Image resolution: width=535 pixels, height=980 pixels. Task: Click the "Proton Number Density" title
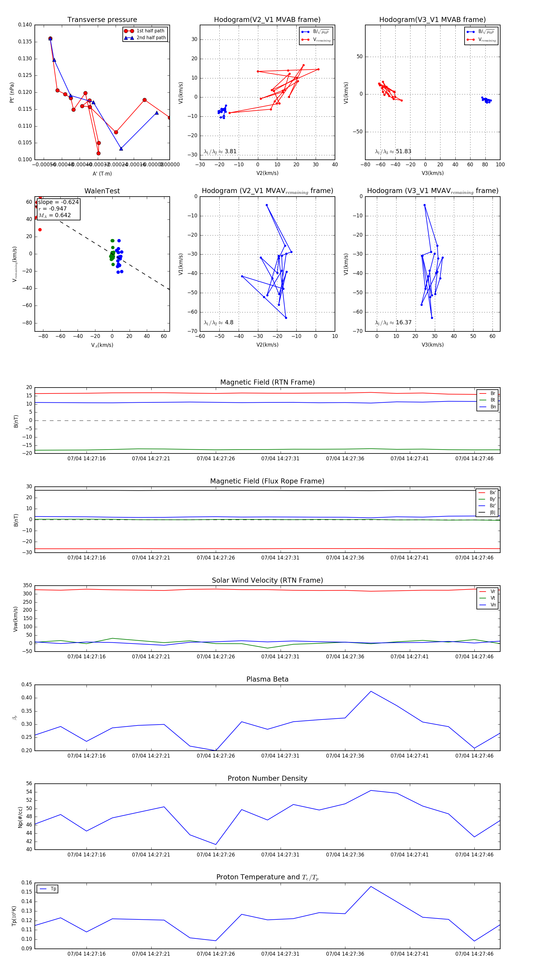[267, 778]
